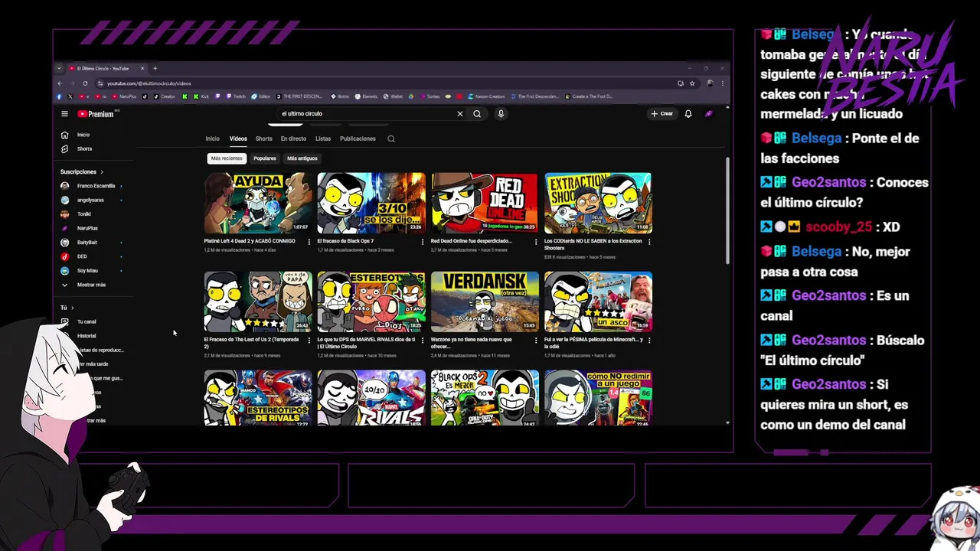Expand the Tú section arrow
980x551 pixels.
(x=73, y=308)
